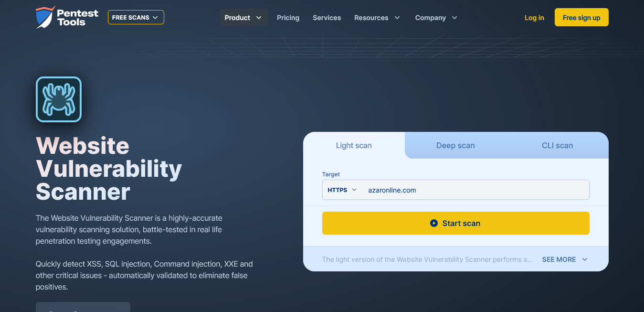Switch to the Deep scan tab
The image size is (644, 312).
pyautogui.click(x=455, y=145)
